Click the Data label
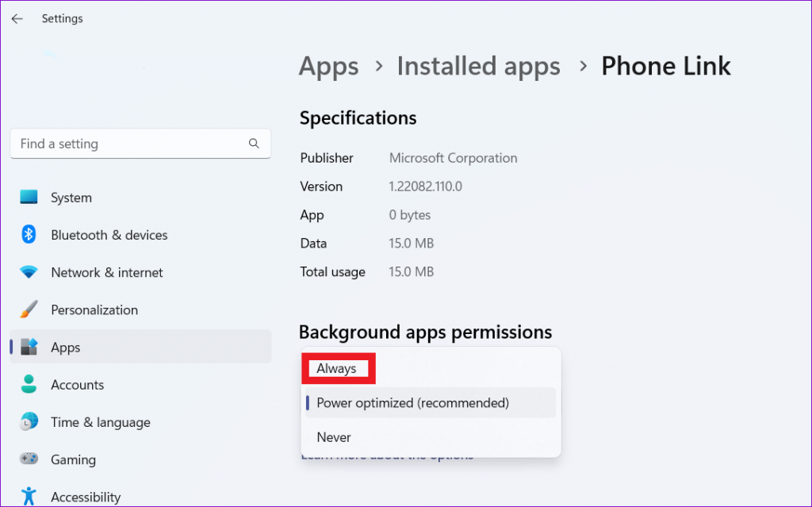The height and width of the screenshot is (507, 812). click(x=313, y=243)
